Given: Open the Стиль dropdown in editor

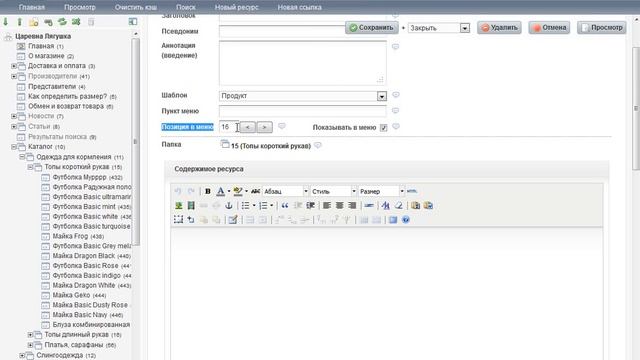Looking at the screenshot, I should (x=333, y=191).
